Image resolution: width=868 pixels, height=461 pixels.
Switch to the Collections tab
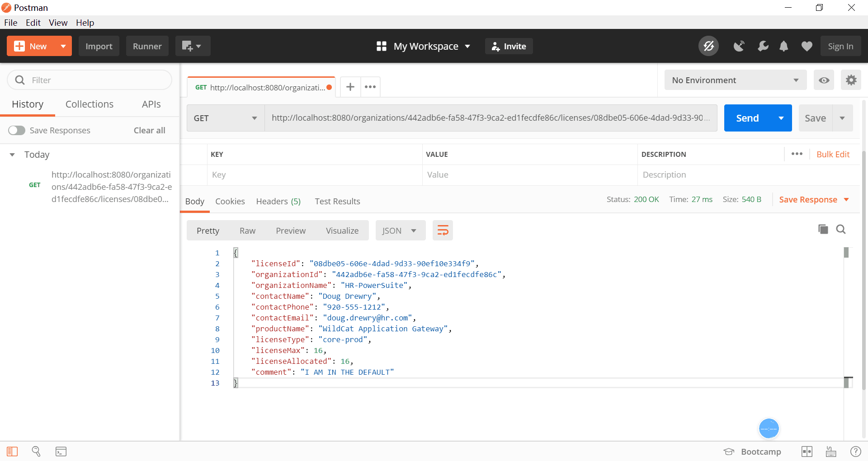[x=90, y=104]
